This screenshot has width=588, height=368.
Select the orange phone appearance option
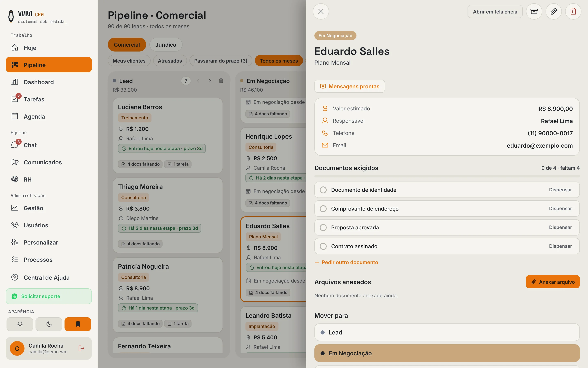78,324
